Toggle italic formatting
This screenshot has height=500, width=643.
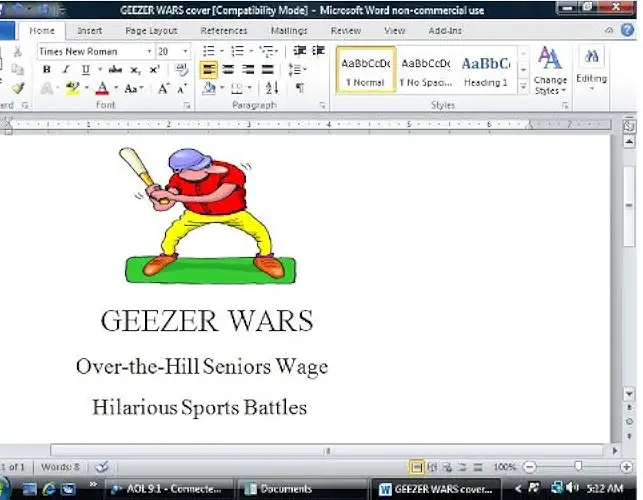[66, 70]
